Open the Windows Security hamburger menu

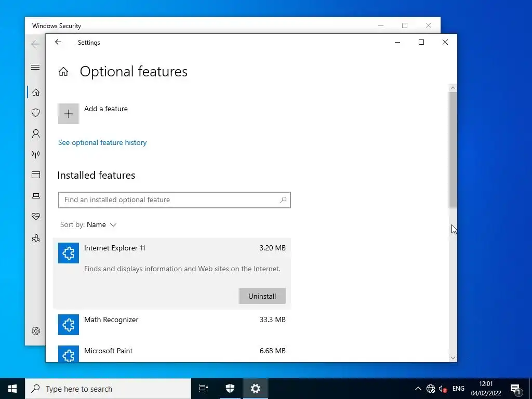(35, 67)
